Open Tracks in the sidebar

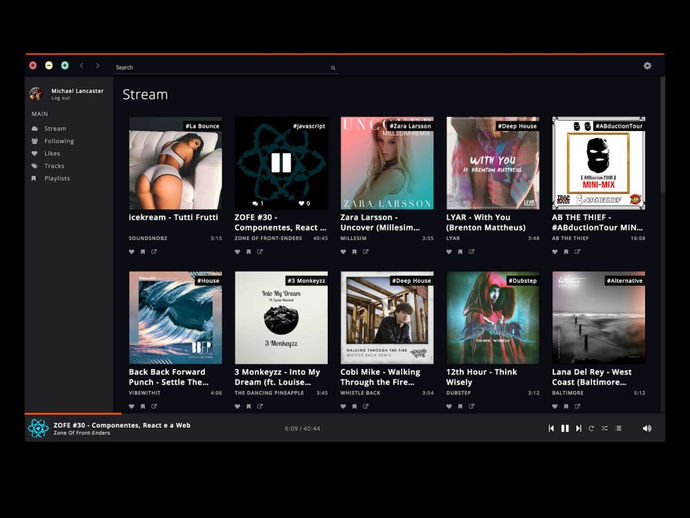pyautogui.click(x=54, y=166)
